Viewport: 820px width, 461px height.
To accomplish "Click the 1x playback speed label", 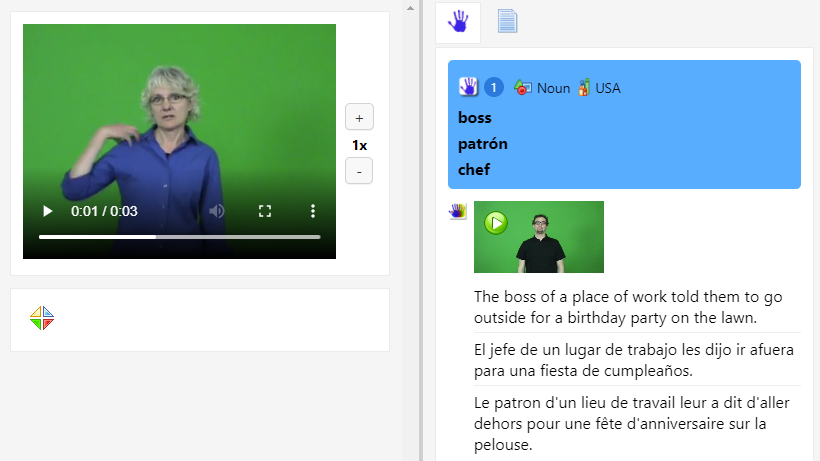I will click(359, 145).
